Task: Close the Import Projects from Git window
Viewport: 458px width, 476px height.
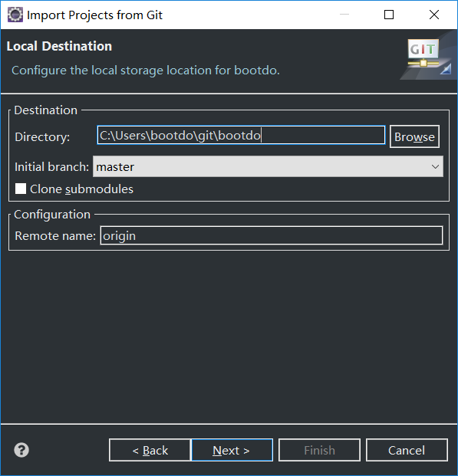Action: pos(434,15)
